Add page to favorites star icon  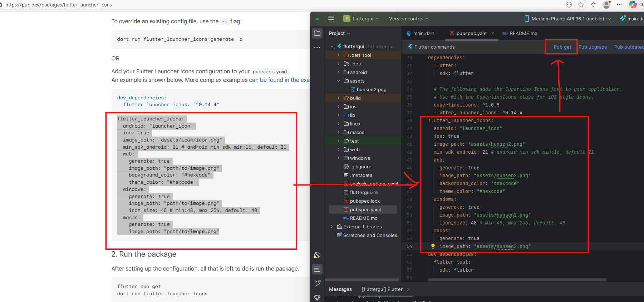pos(581,5)
